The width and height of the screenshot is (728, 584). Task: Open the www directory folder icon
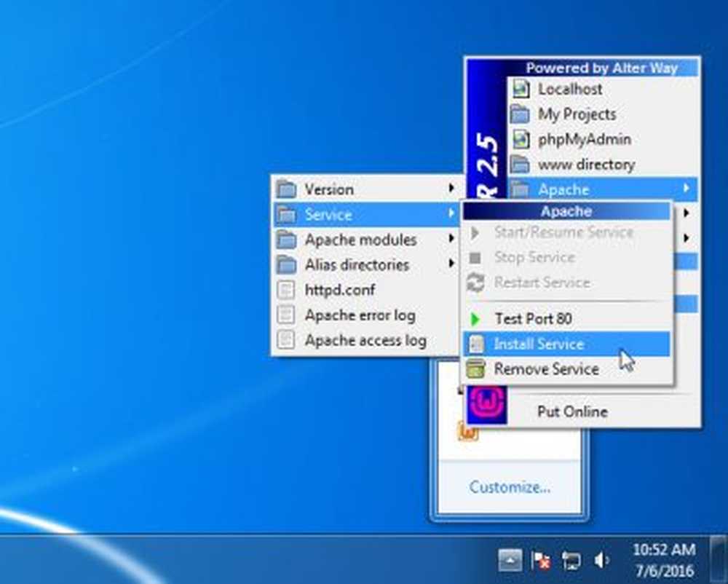pos(520,165)
